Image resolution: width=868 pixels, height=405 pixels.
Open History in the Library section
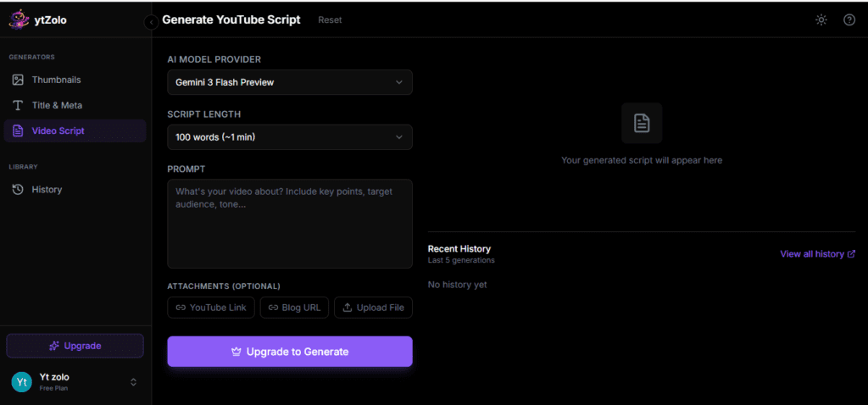75,189
